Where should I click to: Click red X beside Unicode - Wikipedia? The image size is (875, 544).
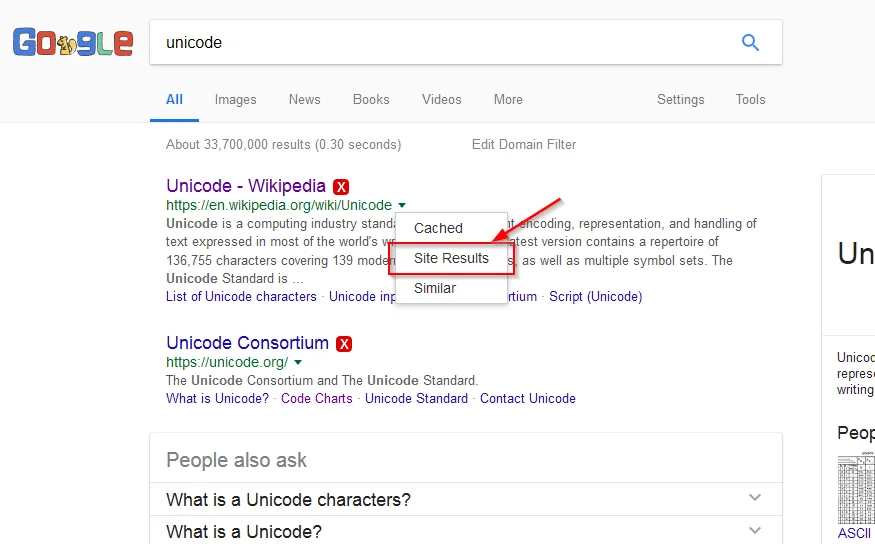coord(342,187)
